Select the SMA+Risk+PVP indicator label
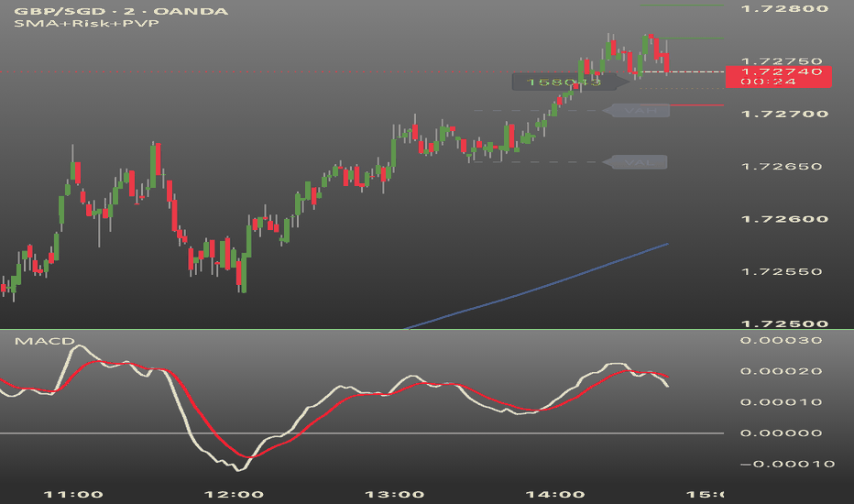The image size is (854, 504). click(87, 24)
